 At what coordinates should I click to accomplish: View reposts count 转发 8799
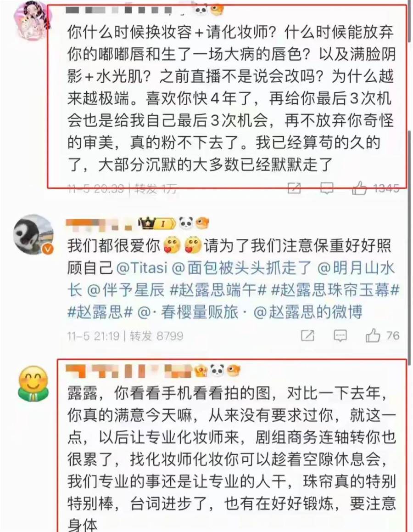coord(157,336)
